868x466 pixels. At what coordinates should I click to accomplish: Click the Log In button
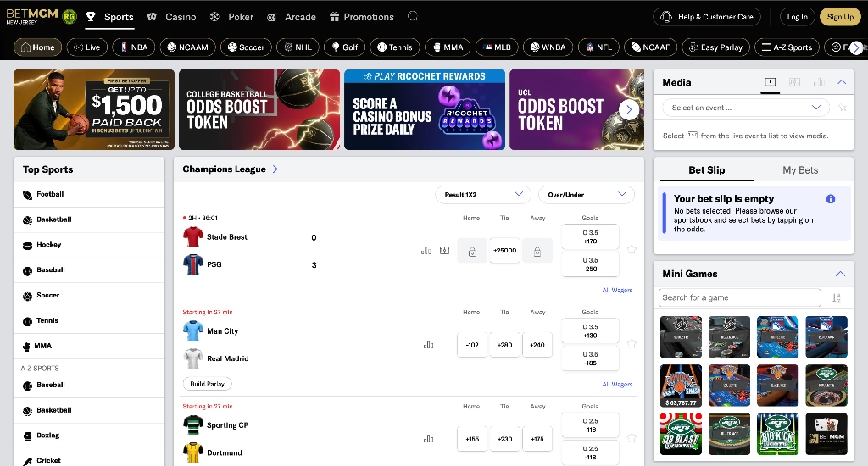tap(797, 17)
